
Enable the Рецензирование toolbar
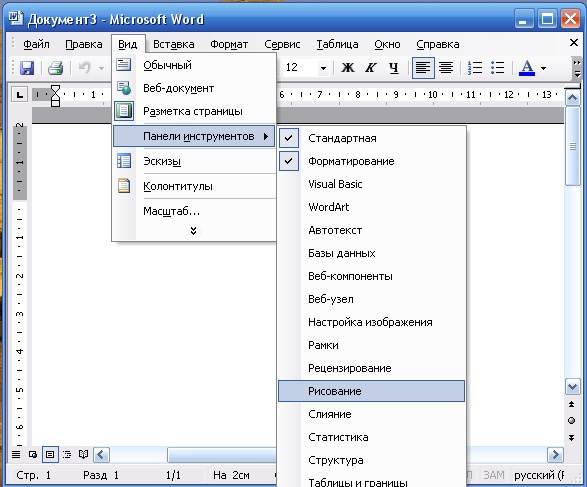[x=371, y=368]
